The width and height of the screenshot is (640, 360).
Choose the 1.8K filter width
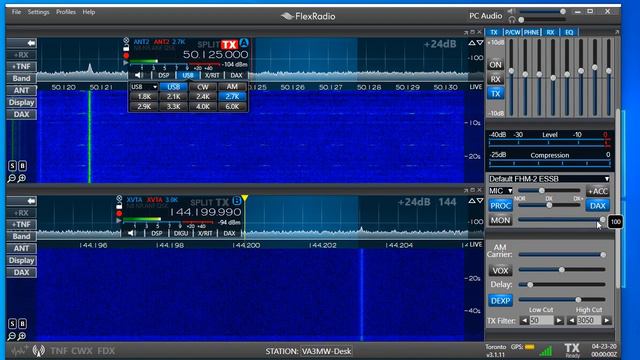pos(144,97)
